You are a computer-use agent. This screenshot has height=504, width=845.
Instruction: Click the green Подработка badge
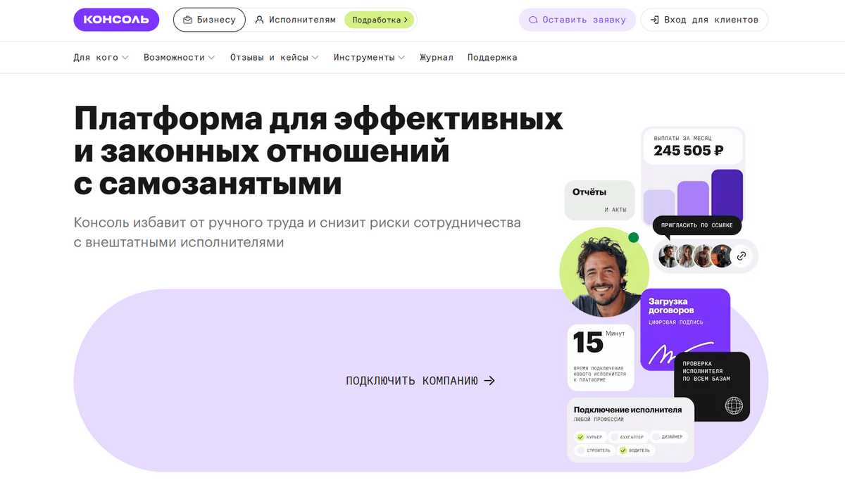(x=380, y=20)
